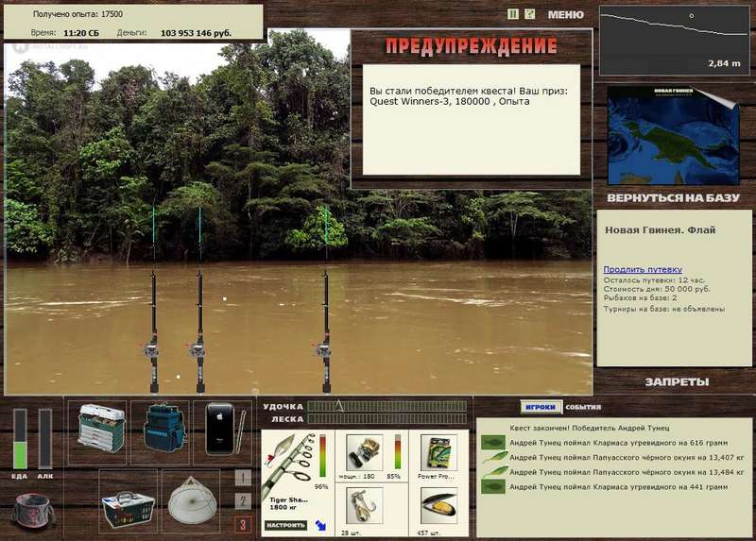Click the mussel bait slot
The width and height of the screenshot is (756, 541).
point(438,506)
